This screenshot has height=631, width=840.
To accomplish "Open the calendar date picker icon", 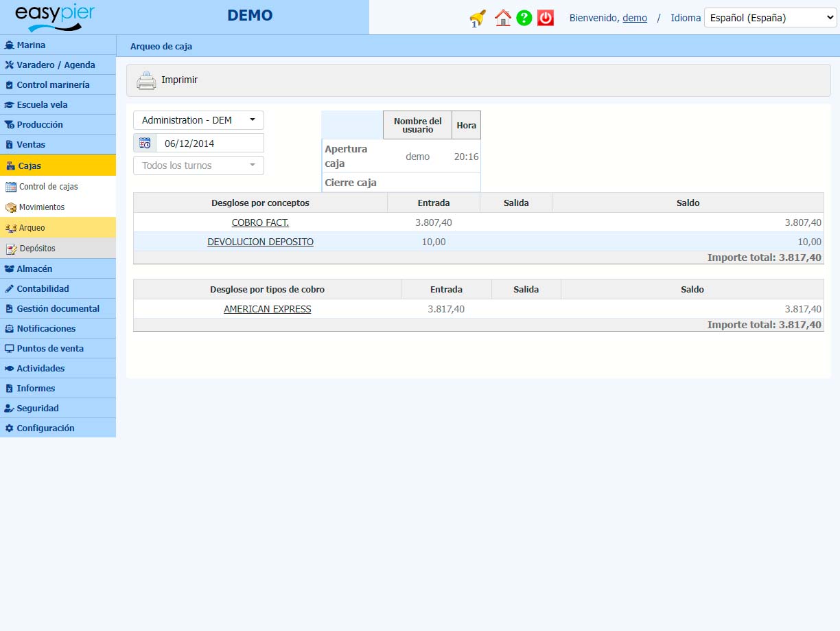I will tap(145, 143).
